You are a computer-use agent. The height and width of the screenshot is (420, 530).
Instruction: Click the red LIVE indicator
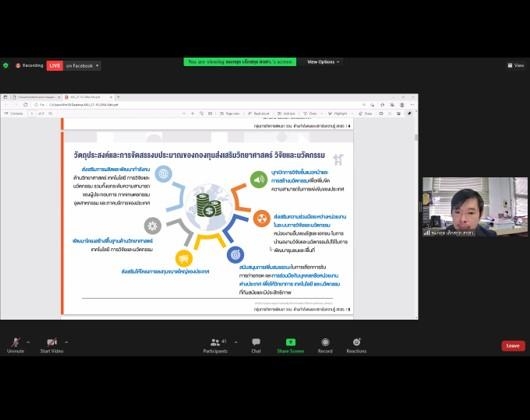point(55,66)
